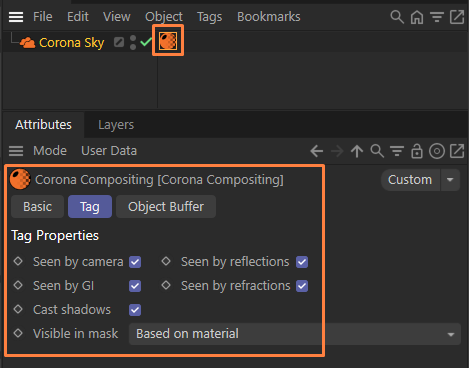Toggle Seen by reflections checkbox
The image size is (469, 368).
click(302, 262)
